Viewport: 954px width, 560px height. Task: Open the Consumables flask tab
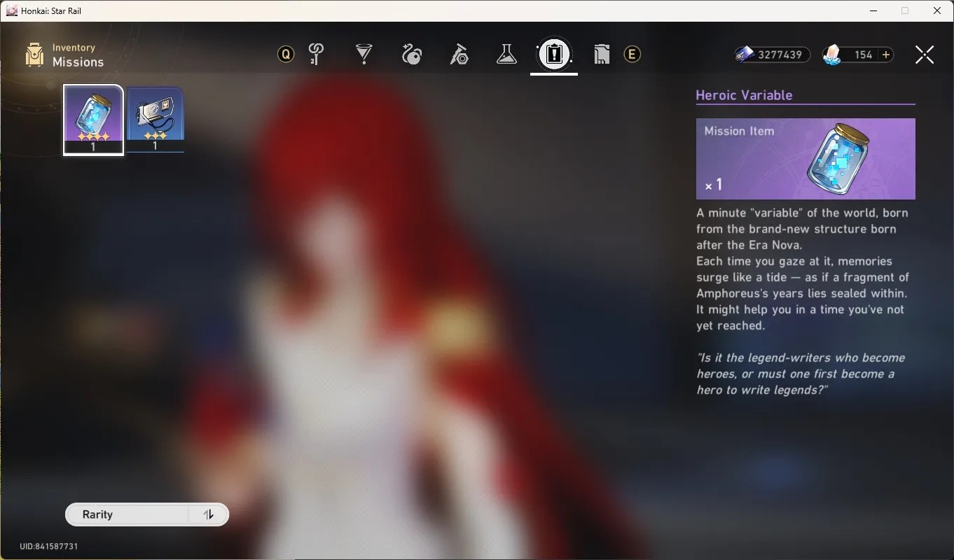(x=506, y=55)
